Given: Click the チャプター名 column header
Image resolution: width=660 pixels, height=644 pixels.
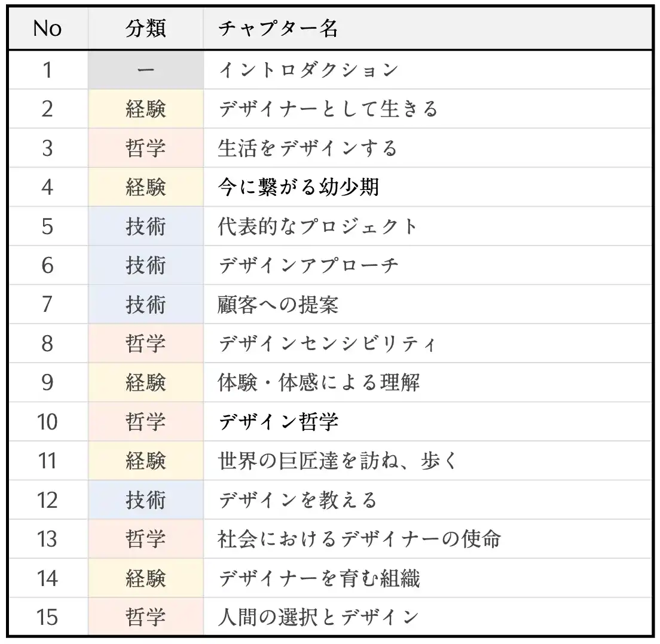Looking at the screenshot, I should [x=278, y=29].
